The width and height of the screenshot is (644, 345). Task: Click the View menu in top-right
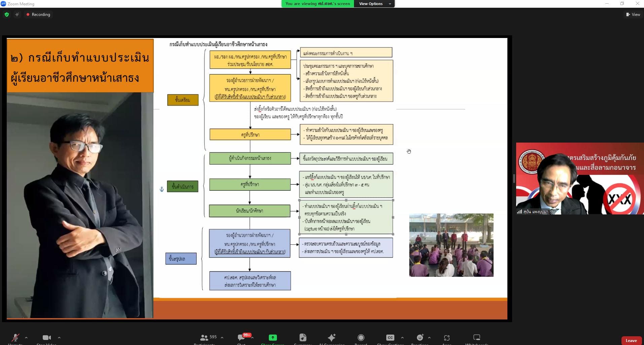pos(633,14)
